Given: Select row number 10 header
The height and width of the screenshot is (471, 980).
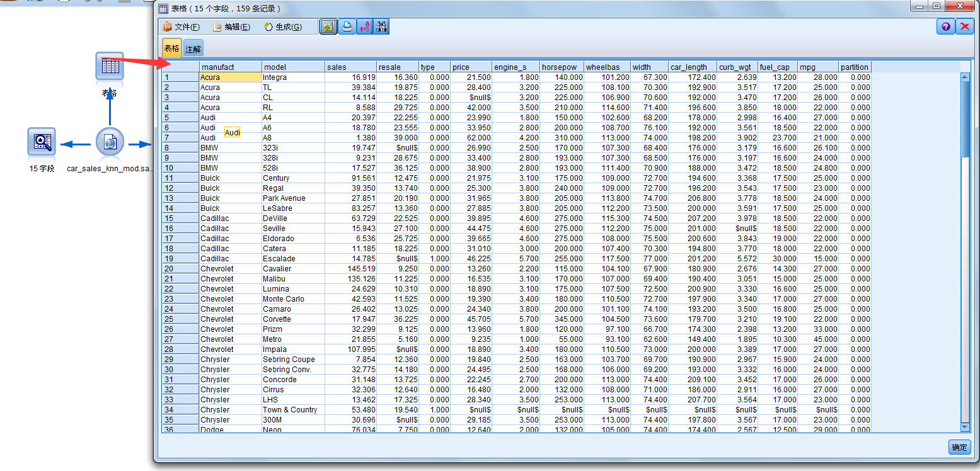Looking at the screenshot, I should point(180,168).
